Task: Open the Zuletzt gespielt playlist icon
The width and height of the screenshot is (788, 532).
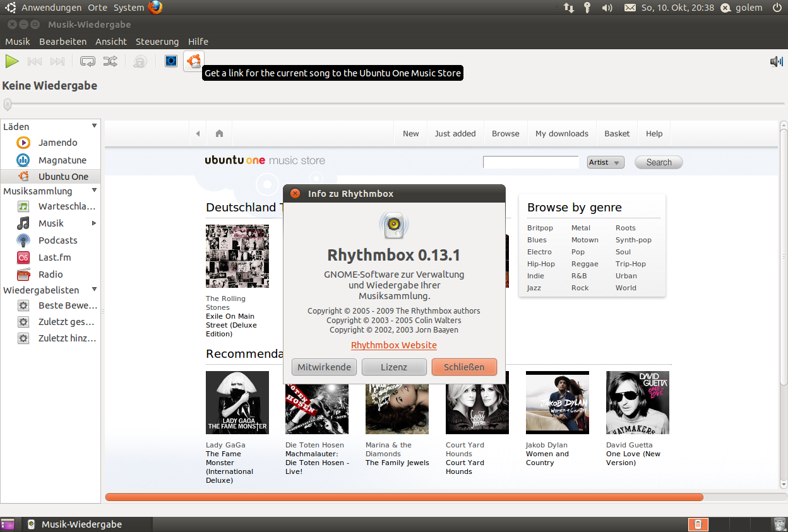Action: pyautogui.click(x=23, y=322)
